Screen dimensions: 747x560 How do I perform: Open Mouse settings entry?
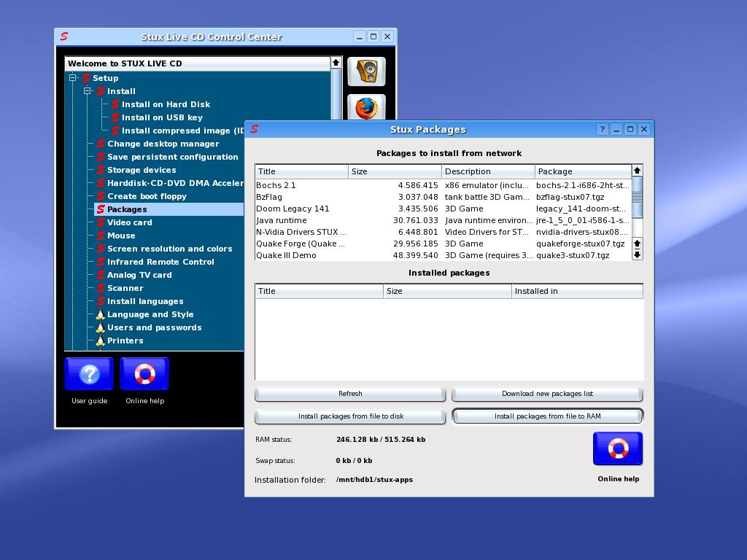[x=121, y=236]
